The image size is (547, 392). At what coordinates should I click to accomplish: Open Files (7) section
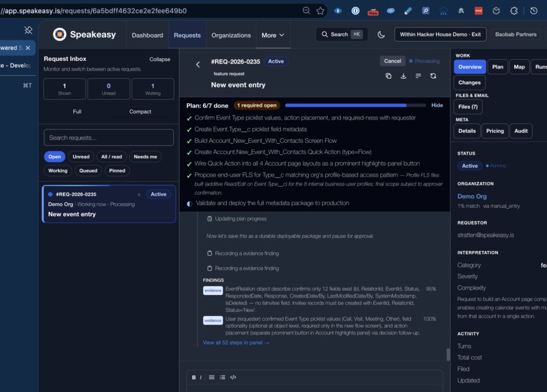(468, 107)
